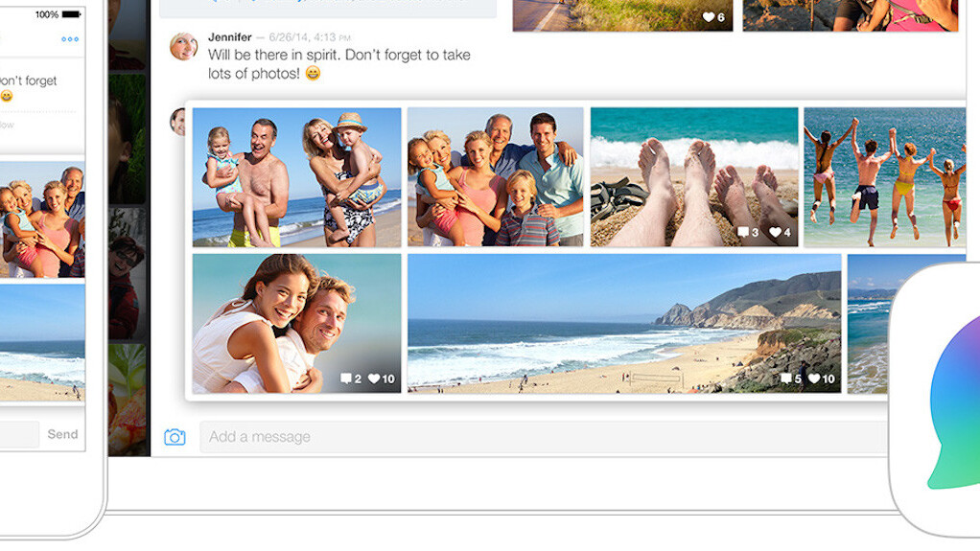
Task: Click in the "Add a message" field
Action: click(537, 437)
